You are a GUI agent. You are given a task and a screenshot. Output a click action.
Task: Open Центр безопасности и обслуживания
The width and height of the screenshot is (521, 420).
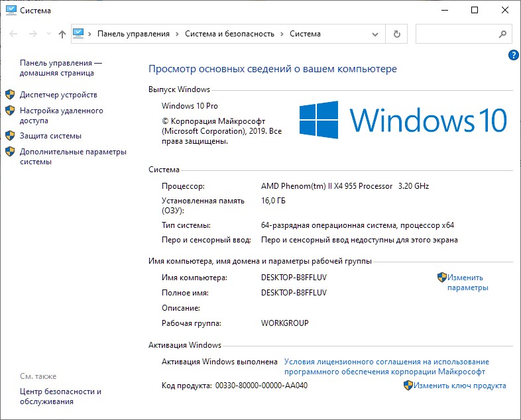[60, 396]
